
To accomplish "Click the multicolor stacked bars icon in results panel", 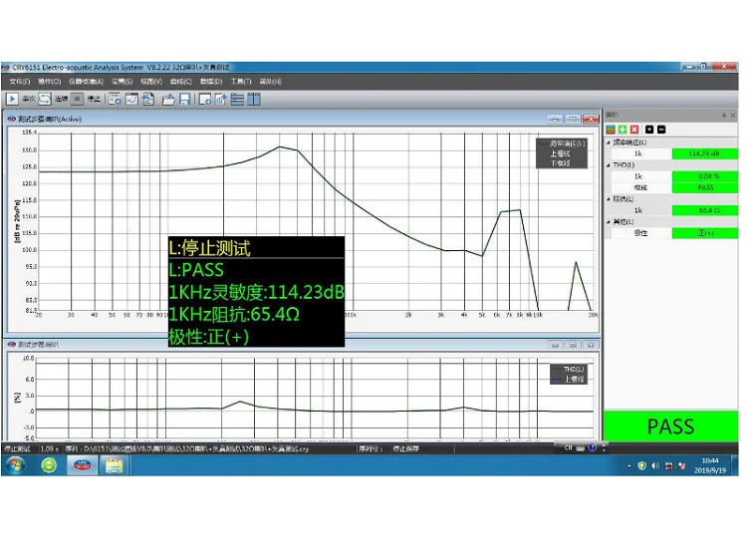I will coord(611,130).
